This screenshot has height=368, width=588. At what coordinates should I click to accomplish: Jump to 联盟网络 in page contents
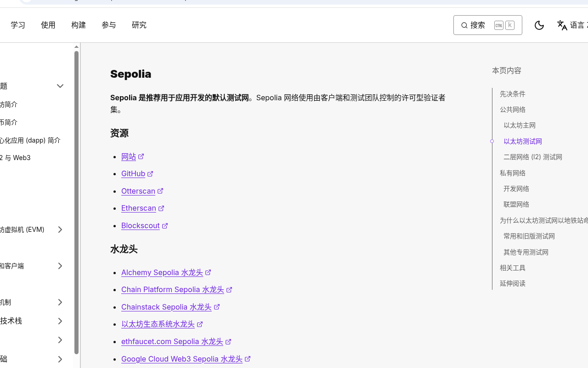(x=516, y=204)
